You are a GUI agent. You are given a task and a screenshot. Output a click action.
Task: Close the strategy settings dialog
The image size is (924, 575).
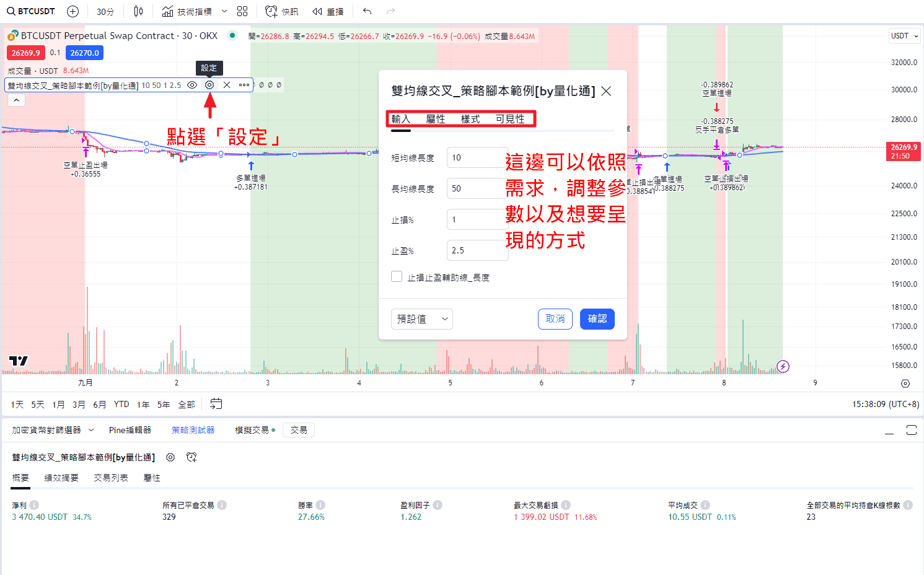606,91
